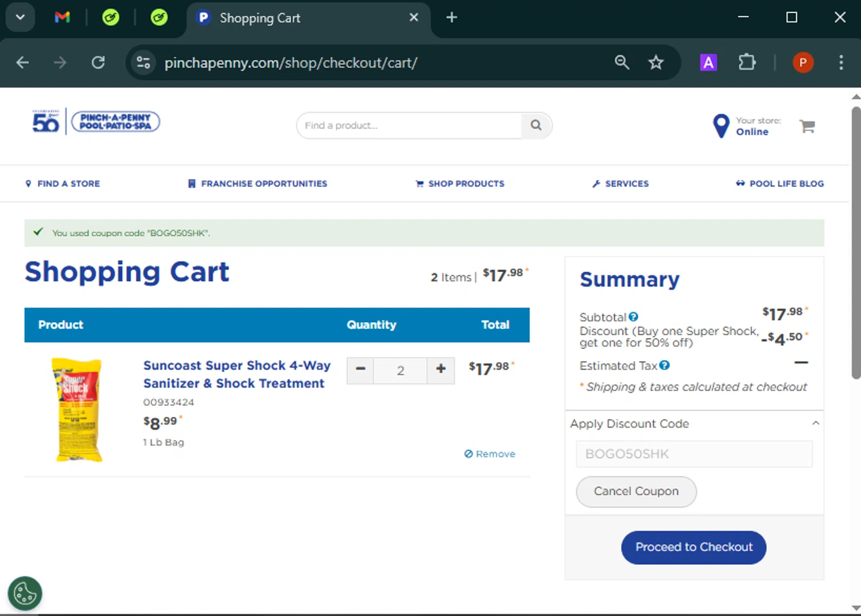Viewport: 861px width, 616px height.
Task: Bookmark this page with the star
Action: point(656,62)
